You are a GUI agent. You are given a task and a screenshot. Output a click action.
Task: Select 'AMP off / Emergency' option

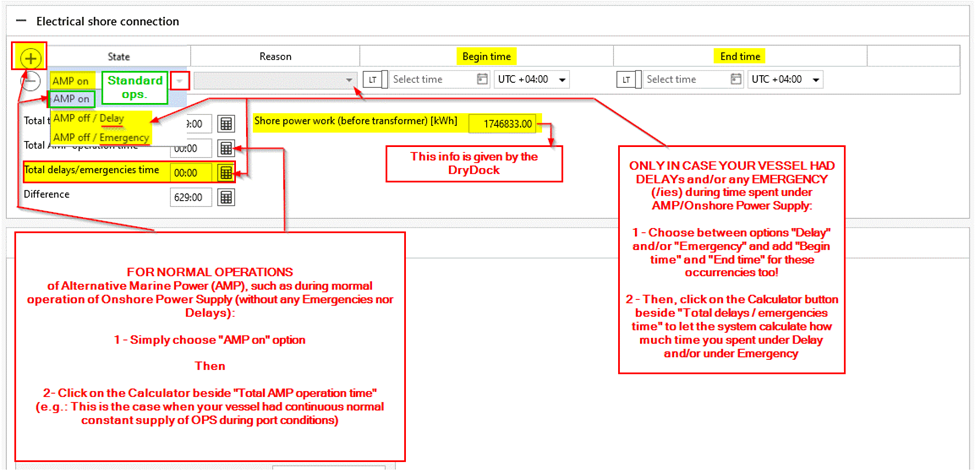(101, 137)
